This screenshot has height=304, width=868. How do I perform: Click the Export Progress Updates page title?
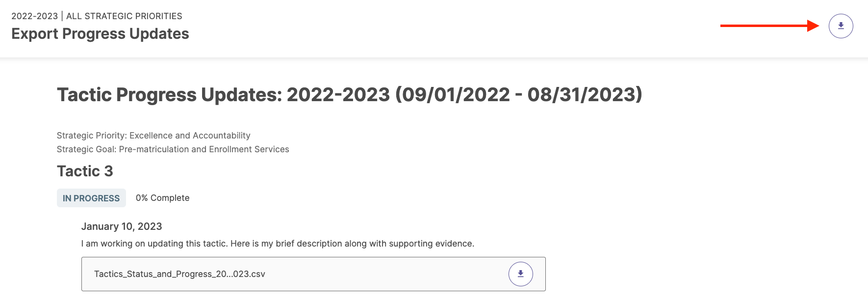coord(100,34)
